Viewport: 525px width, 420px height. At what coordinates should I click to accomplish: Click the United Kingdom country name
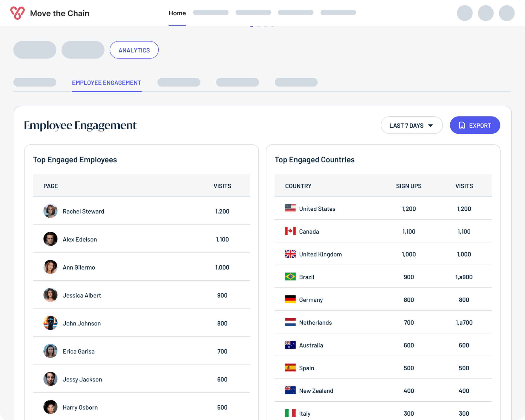point(320,254)
